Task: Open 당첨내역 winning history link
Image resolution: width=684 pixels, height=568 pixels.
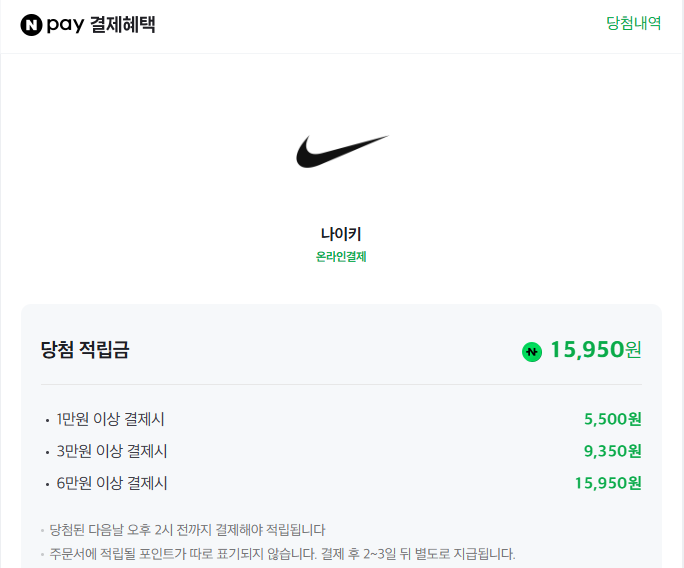Action: pos(633,24)
